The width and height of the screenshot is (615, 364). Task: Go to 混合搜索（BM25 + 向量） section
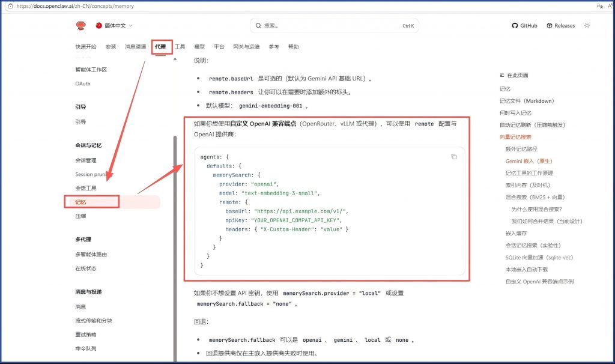(x=535, y=197)
